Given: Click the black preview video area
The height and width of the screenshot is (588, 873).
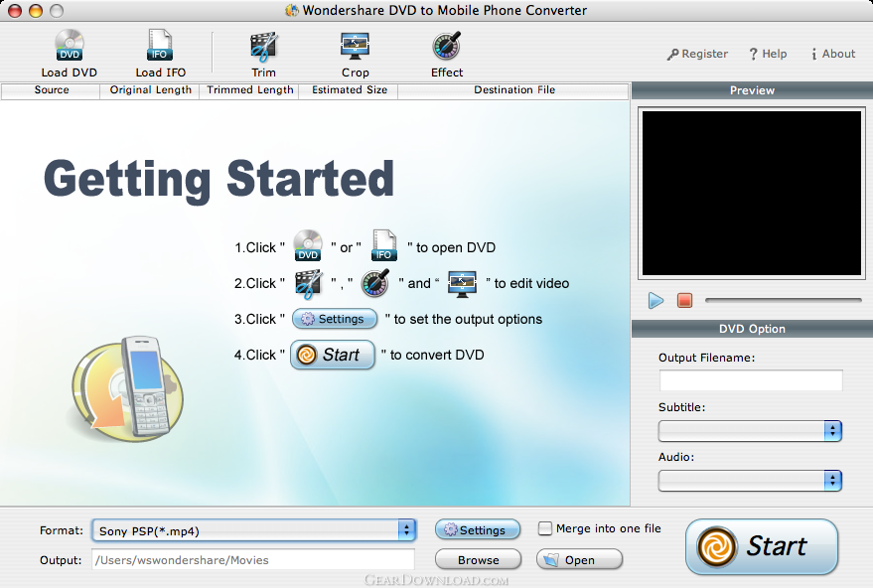Looking at the screenshot, I should [x=752, y=194].
